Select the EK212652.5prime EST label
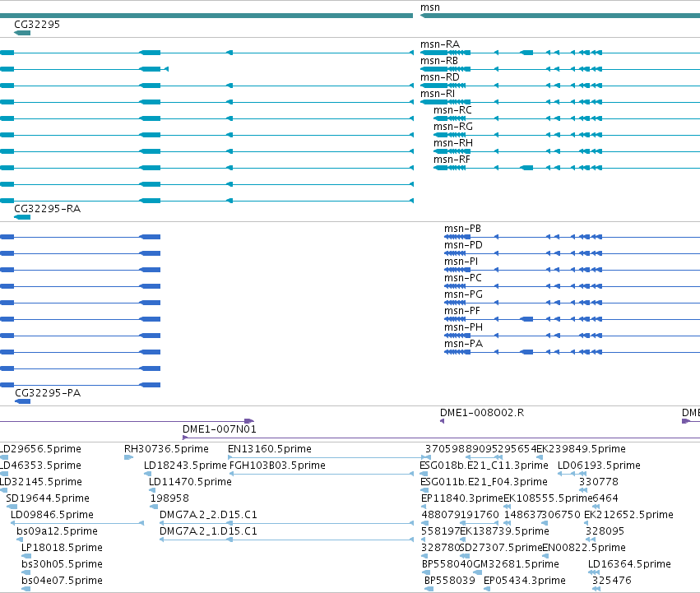Viewport: 700px width, 593px height. 628,515
